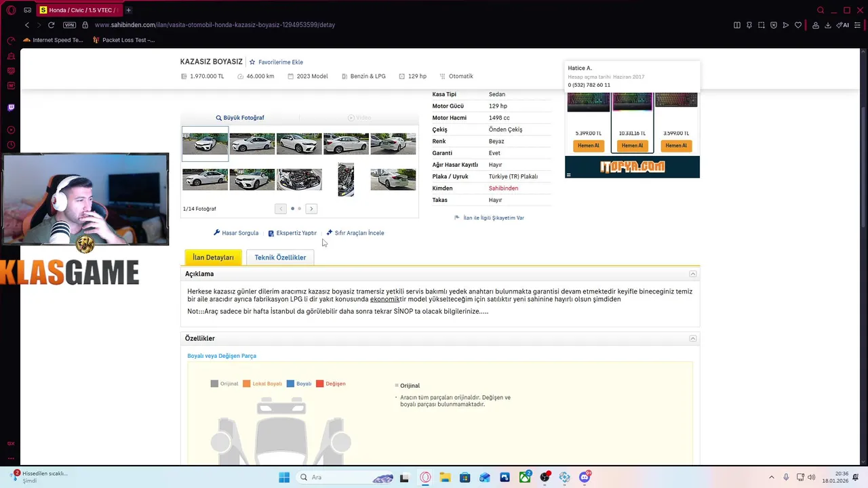Open Discord from taskbar
The height and width of the screenshot is (488, 868).
click(585, 478)
